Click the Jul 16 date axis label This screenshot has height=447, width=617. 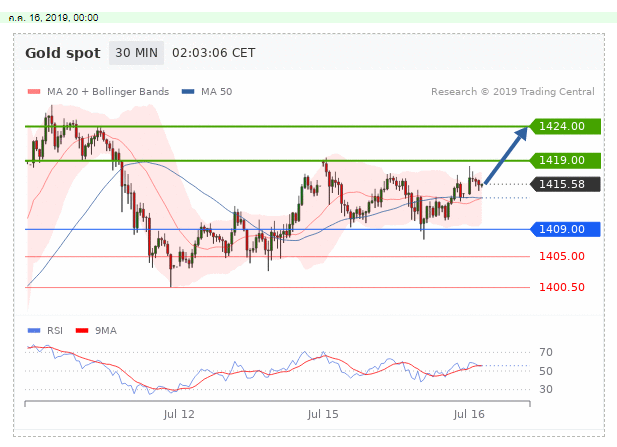(469, 414)
